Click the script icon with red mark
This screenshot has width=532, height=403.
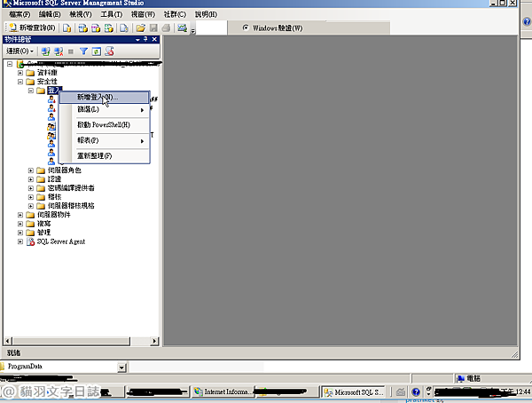coord(109,51)
